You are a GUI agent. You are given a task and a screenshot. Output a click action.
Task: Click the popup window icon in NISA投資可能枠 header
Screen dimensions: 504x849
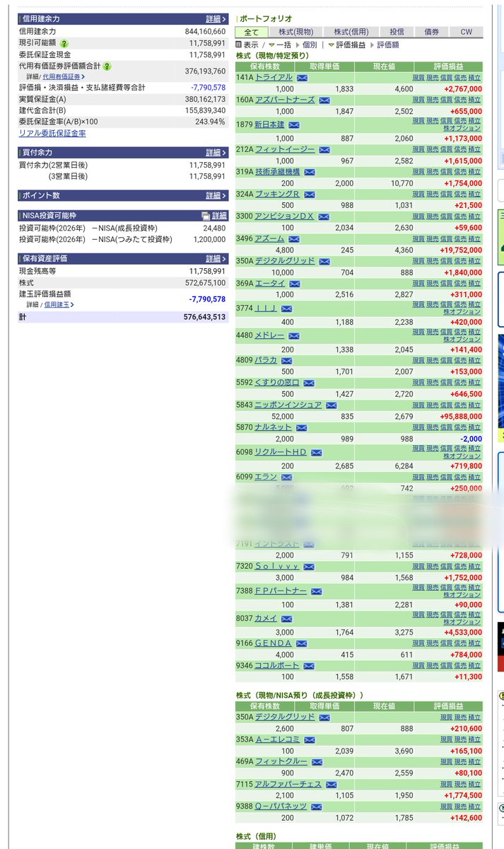[206, 216]
